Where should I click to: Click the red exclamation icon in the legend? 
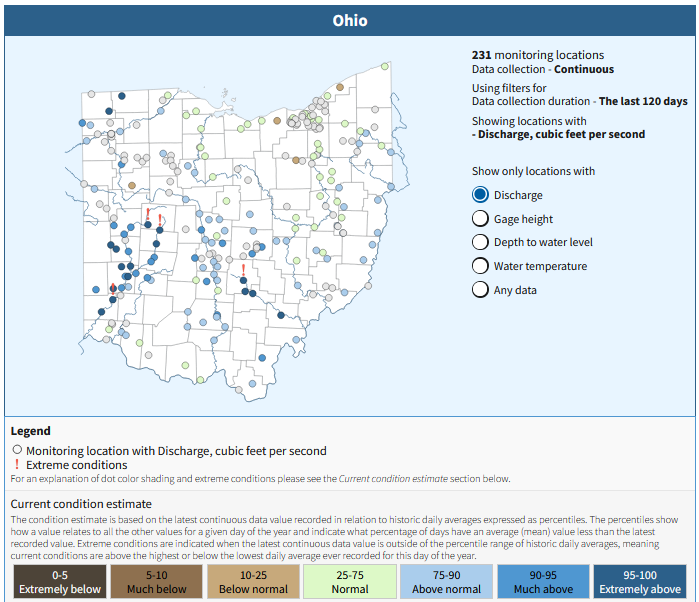(17, 464)
